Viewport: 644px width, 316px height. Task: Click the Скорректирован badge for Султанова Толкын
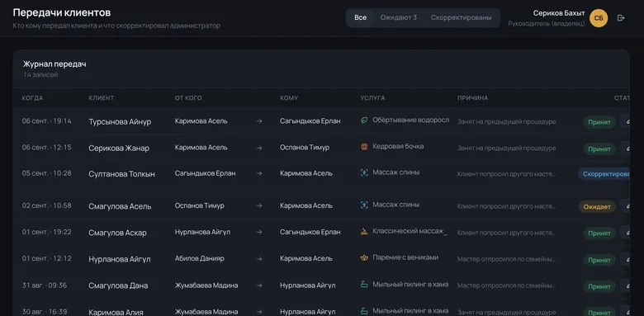coord(604,174)
